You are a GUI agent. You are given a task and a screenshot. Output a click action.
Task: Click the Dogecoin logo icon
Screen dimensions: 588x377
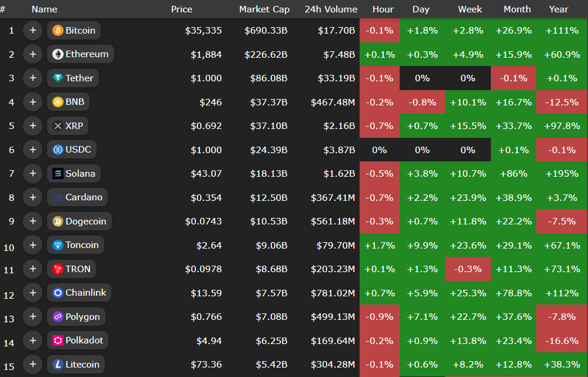click(x=58, y=221)
